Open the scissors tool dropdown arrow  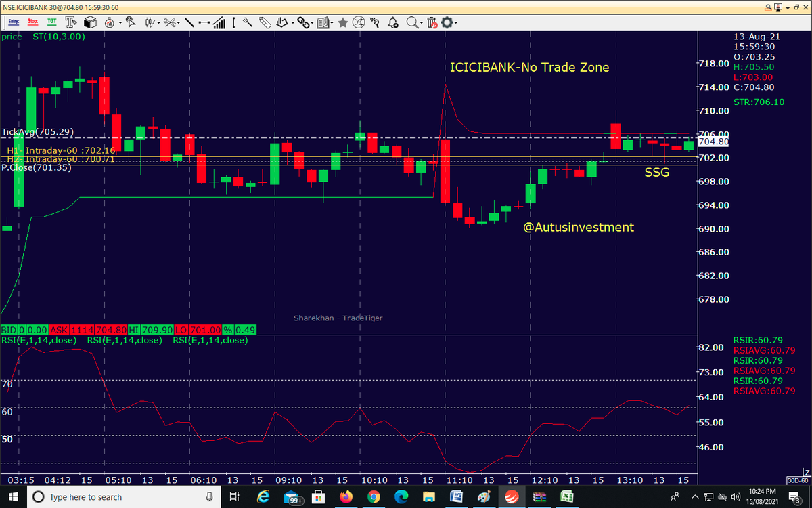(179, 23)
